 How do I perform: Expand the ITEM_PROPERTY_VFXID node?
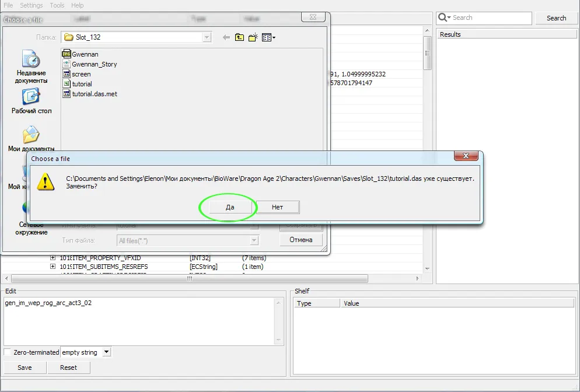click(53, 258)
